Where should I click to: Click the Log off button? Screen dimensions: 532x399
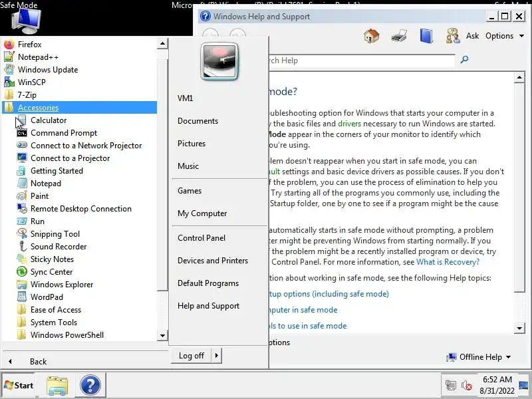click(x=192, y=356)
